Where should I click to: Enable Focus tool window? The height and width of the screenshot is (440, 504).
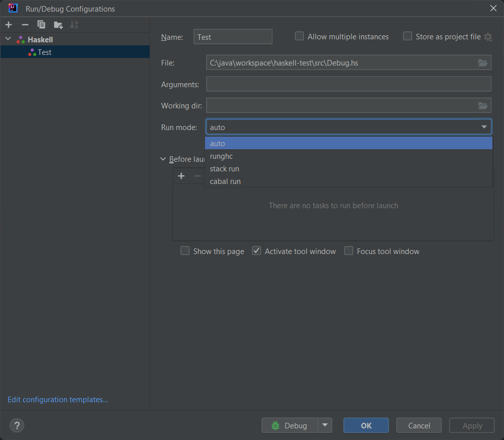tap(348, 250)
